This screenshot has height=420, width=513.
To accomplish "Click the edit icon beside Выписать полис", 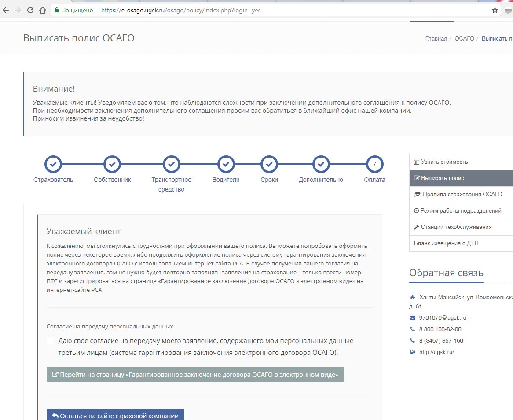I will [417, 178].
